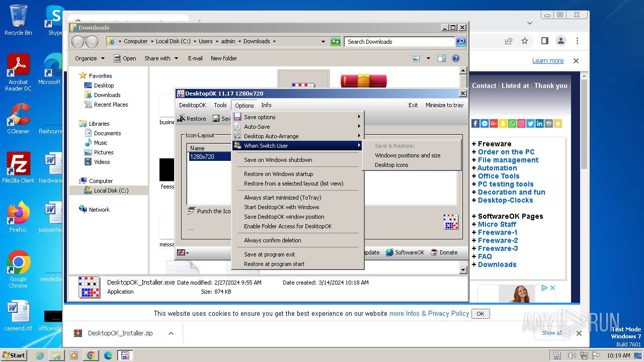
Task: Select Recent Places in navigation pane
Action: pos(111,105)
